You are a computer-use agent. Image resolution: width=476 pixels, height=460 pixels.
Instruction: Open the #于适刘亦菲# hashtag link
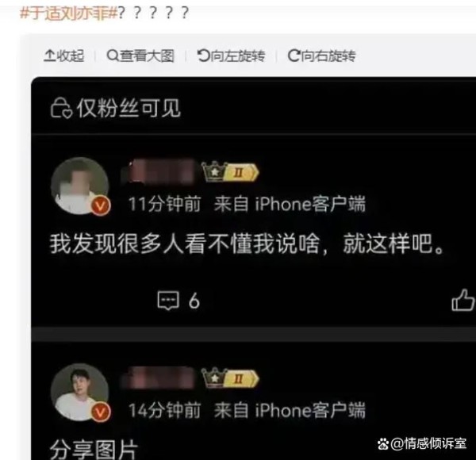tap(68, 13)
